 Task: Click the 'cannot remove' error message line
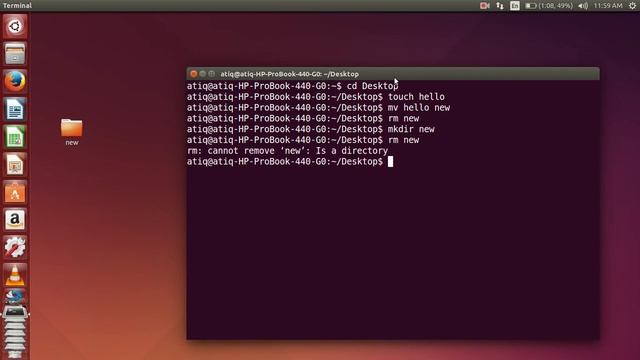pos(287,151)
